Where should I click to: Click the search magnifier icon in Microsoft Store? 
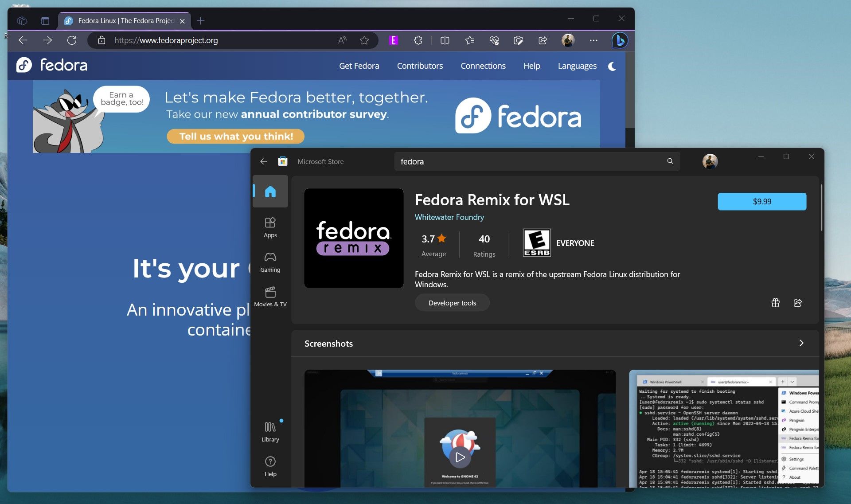670,161
